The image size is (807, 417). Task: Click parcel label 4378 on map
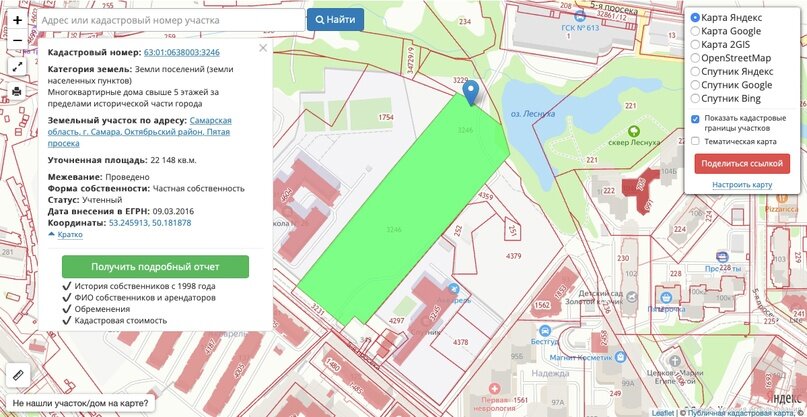coord(461,342)
